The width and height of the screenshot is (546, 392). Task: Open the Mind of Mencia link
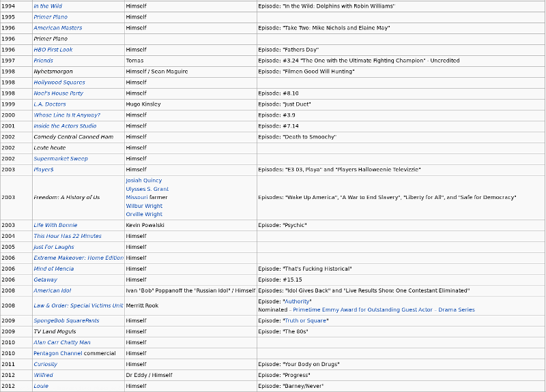pos(54,269)
